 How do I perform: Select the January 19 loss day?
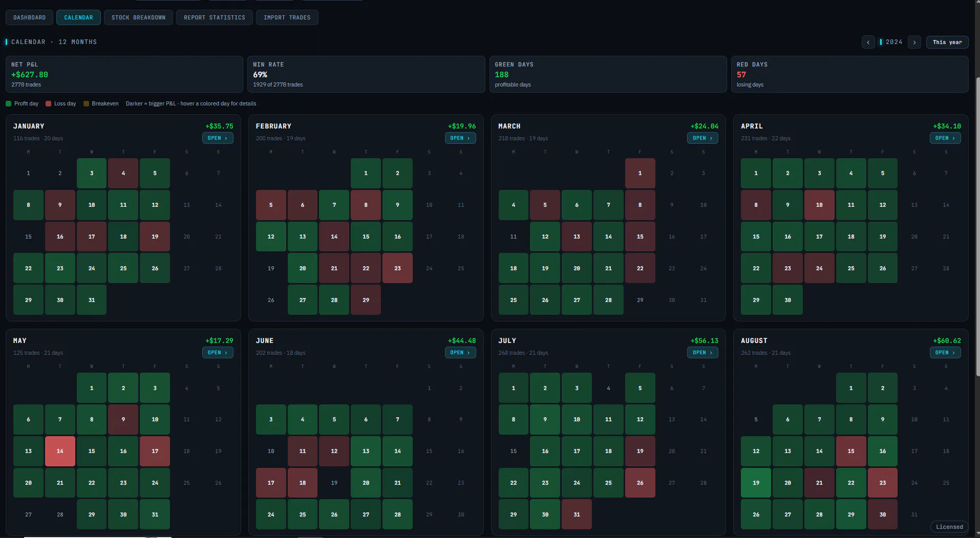(155, 236)
